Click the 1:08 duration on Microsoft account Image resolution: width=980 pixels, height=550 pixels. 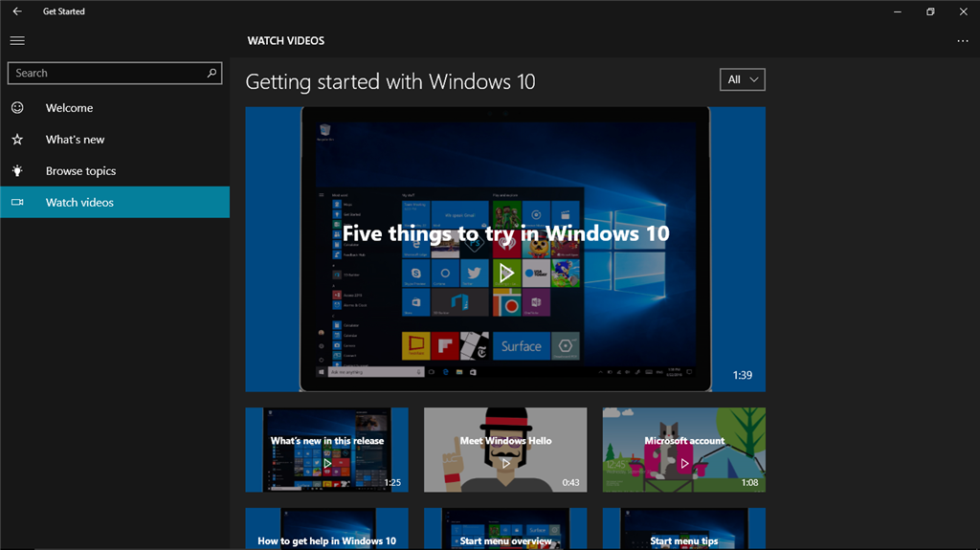749,482
